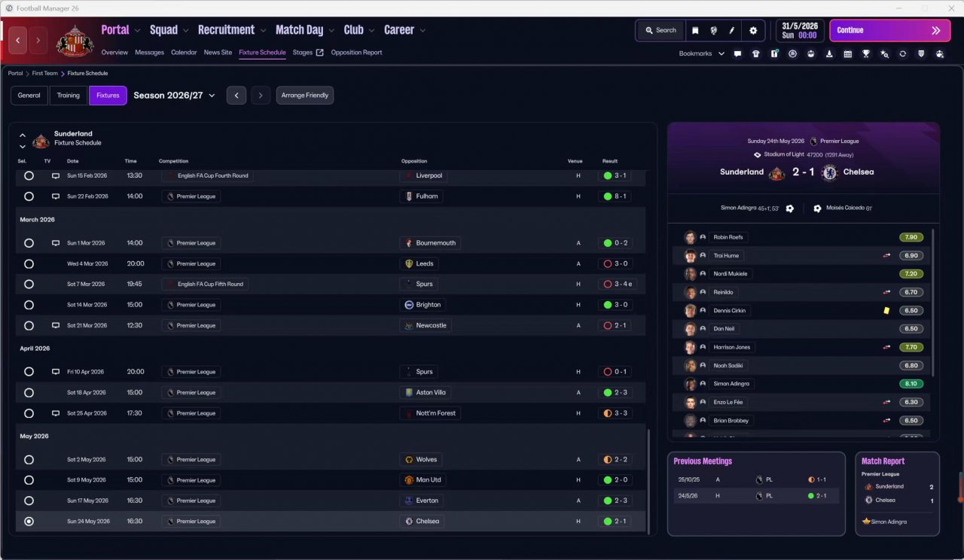Select the Bournemouth fixture radio button
The image size is (964, 560).
coord(29,243)
